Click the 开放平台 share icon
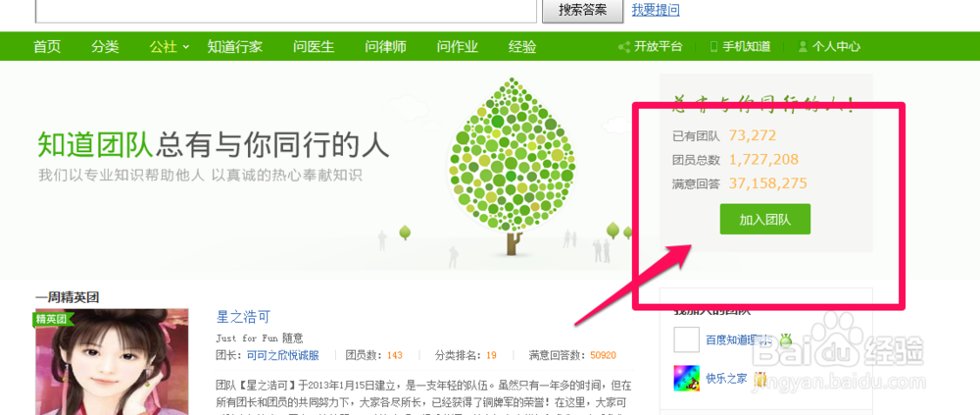 623,47
